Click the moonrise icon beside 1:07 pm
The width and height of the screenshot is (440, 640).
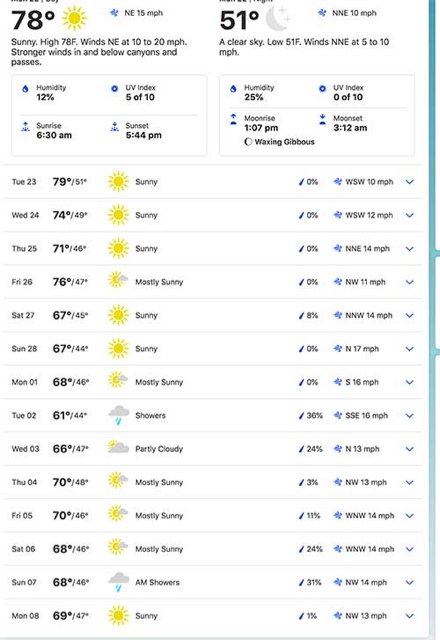click(x=233, y=119)
